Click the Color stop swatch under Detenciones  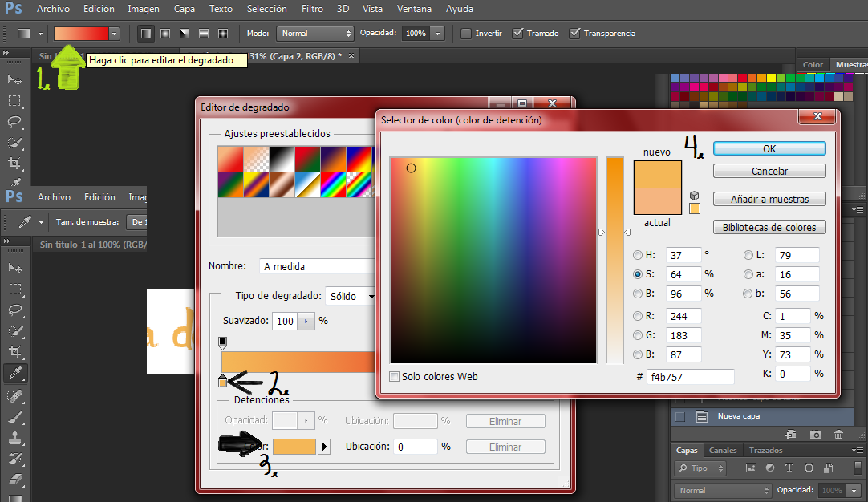tap(294, 447)
